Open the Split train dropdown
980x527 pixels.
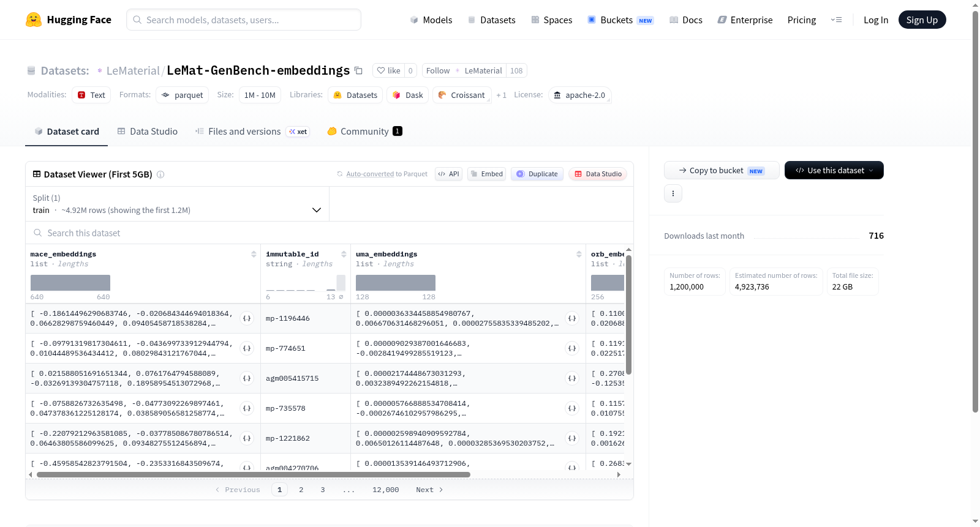pos(177,204)
